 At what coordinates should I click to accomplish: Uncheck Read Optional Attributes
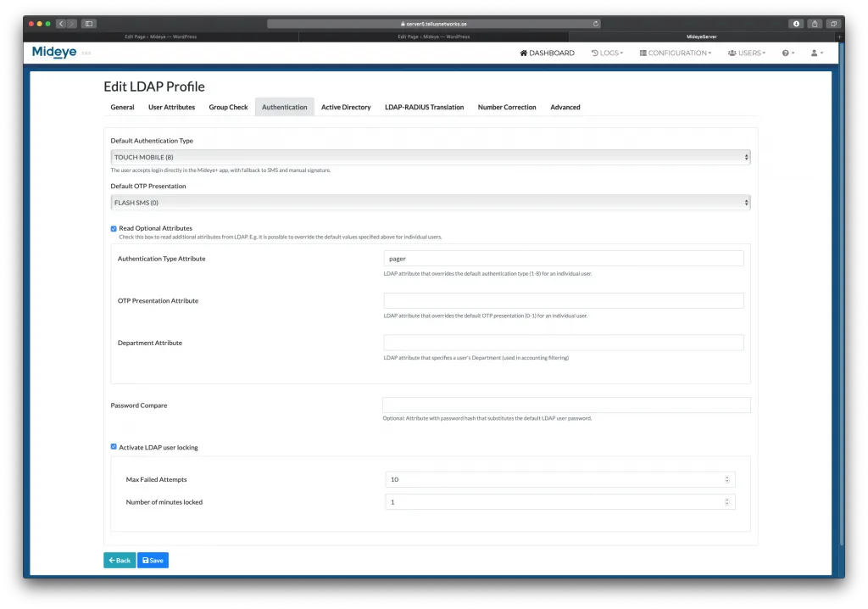[114, 228]
